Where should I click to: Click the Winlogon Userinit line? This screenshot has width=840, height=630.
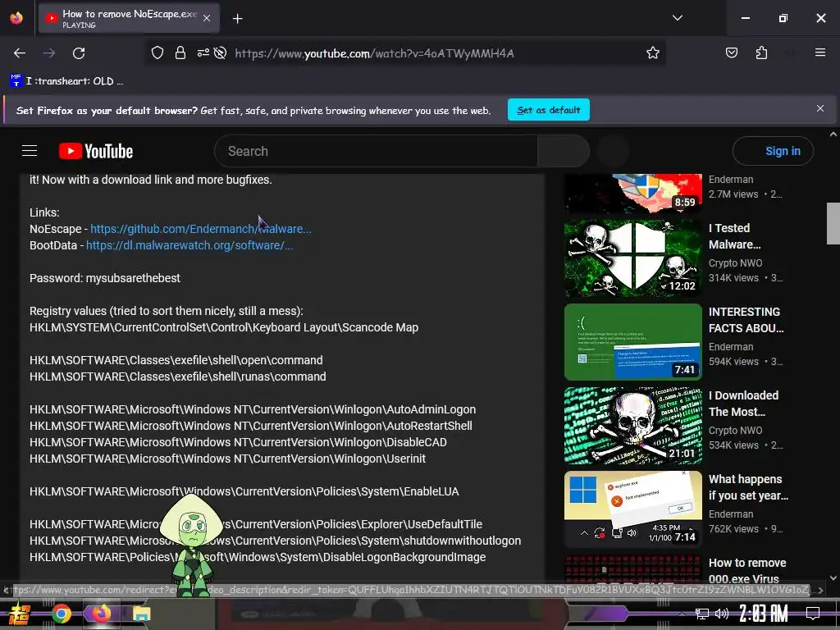[x=228, y=459]
